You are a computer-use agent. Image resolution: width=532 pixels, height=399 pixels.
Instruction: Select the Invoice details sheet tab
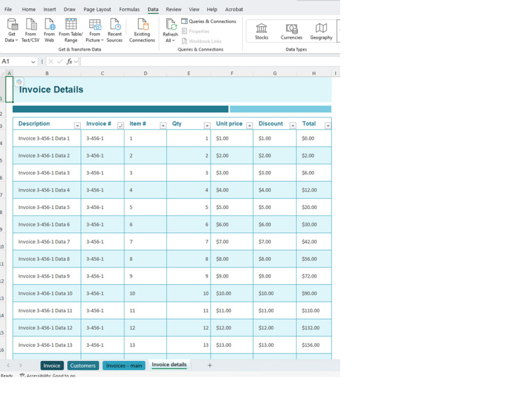[x=169, y=365]
